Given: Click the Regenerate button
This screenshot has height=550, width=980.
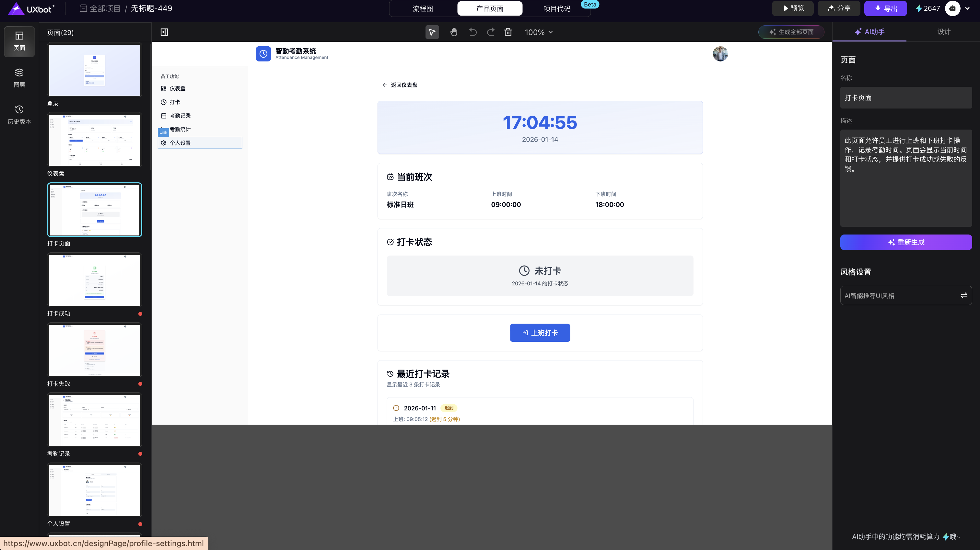Looking at the screenshot, I should click(x=905, y=242).
